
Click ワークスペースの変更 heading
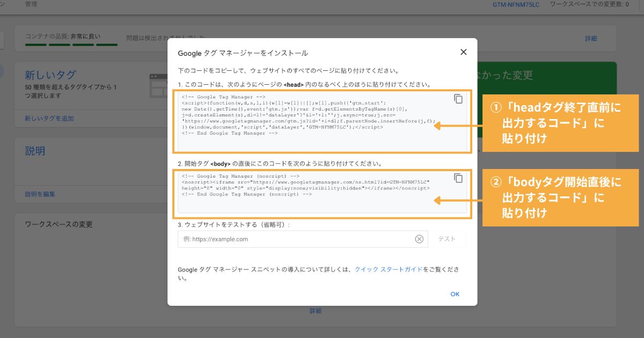[59, 224]
